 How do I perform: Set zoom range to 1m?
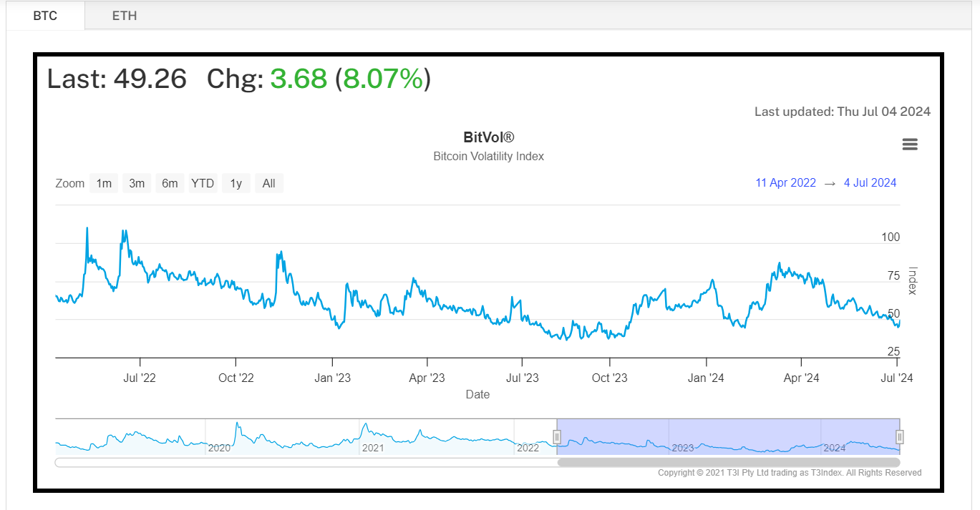coord(104,184)
